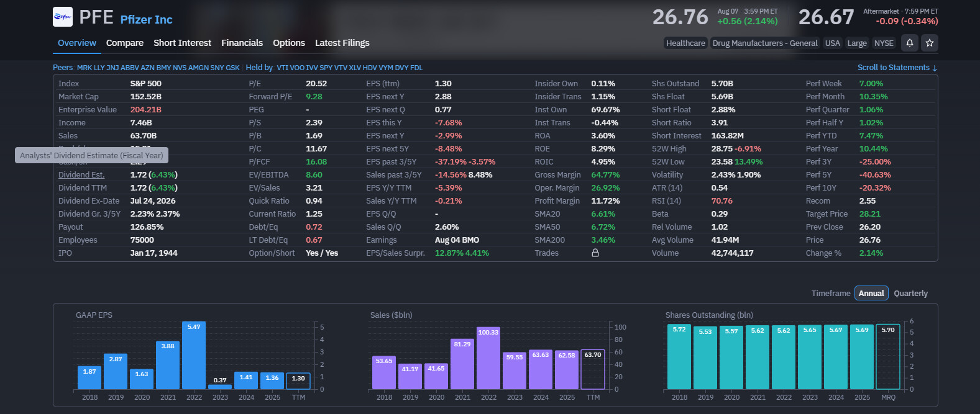The height and width of the screenshot is (414, 980).
Task: Open peer ticker LLY
Action: pyautogui.click(x=99, y=68)
